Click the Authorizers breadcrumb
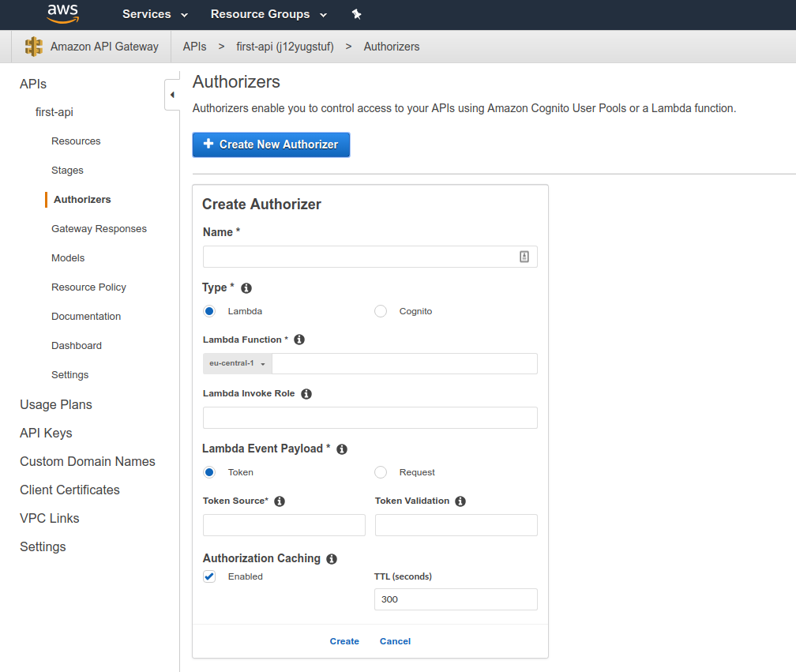Screen dimensions: 796x672 click(x=392, y=47)
